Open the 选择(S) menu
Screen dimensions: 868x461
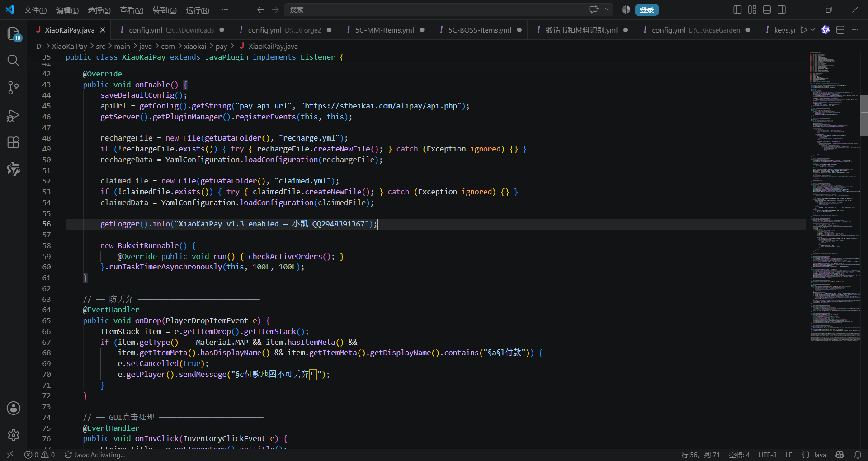(99, 10)
